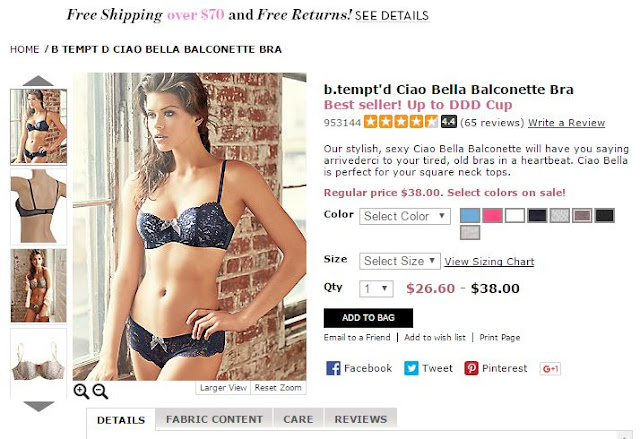Open the Reviews tab
The image size is (640, 439).
point(360,419)
